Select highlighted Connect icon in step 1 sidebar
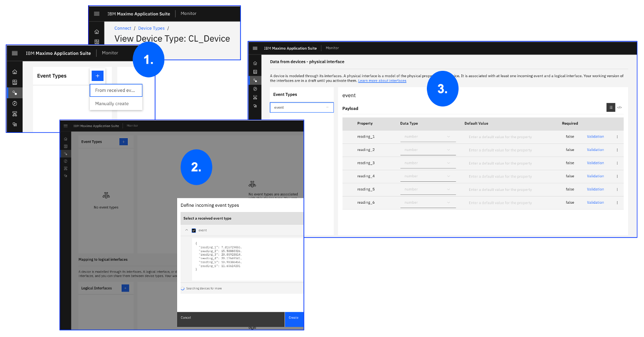This screenshot has height=337, width=644. [15, 93]
